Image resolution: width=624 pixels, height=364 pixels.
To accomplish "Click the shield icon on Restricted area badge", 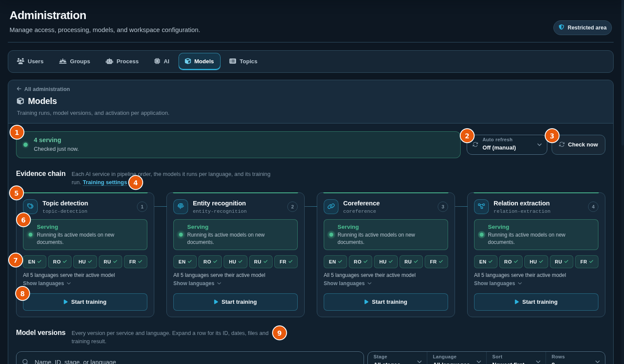I will pyautogui.click(x=562, y=27).
